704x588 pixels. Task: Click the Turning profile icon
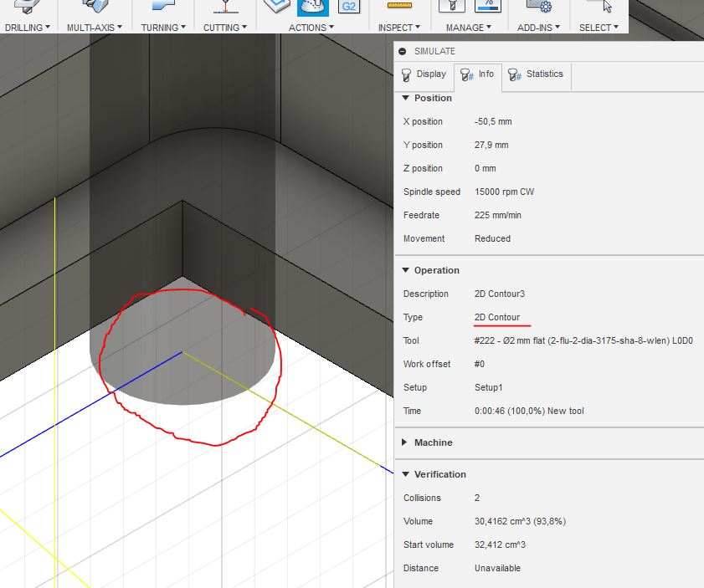[163, 5]
